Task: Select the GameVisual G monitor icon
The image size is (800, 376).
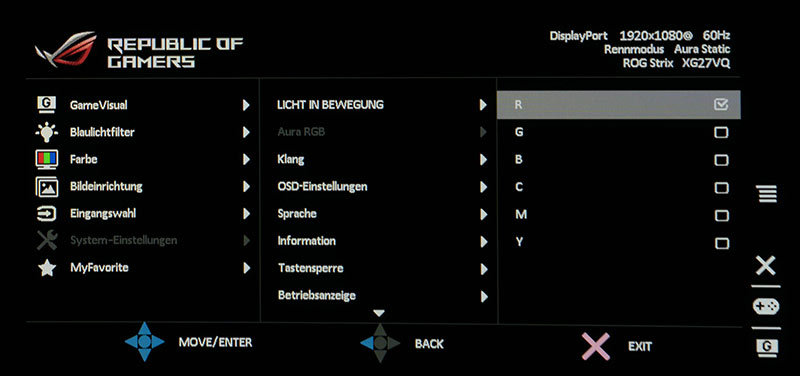Action: click(x=47, y=104)
